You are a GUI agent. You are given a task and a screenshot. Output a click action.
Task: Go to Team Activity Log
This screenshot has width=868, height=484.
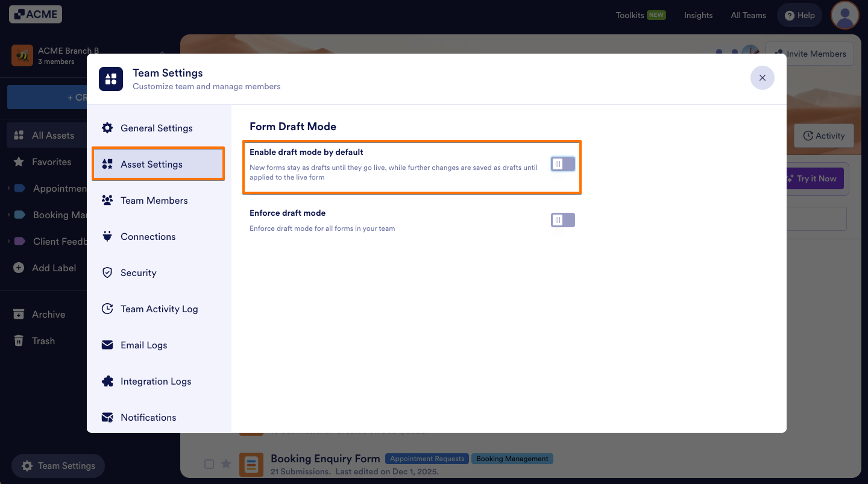click(x=159, y=309)
